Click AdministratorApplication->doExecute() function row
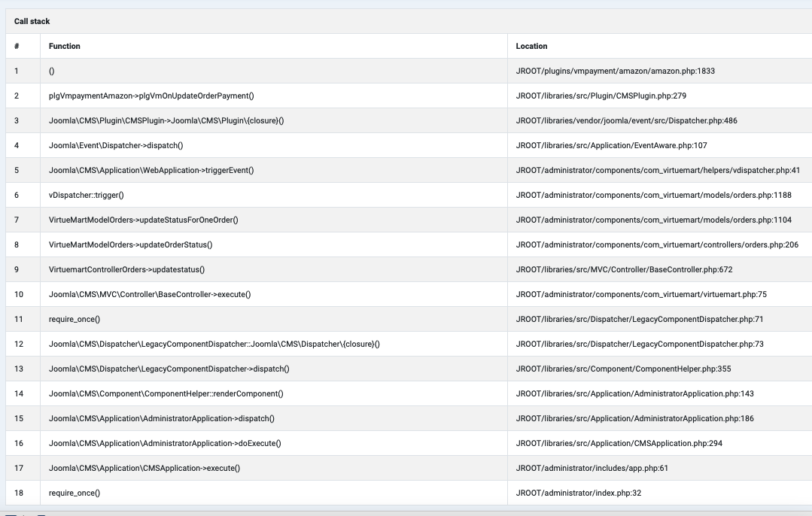Viewport: 812px width, 516px height. (165, 444)
